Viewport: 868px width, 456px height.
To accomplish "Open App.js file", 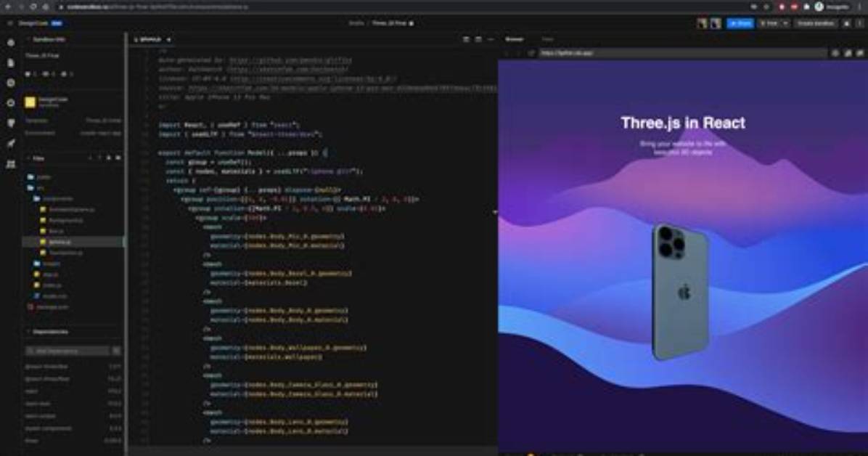I will [x=46, y=274].
